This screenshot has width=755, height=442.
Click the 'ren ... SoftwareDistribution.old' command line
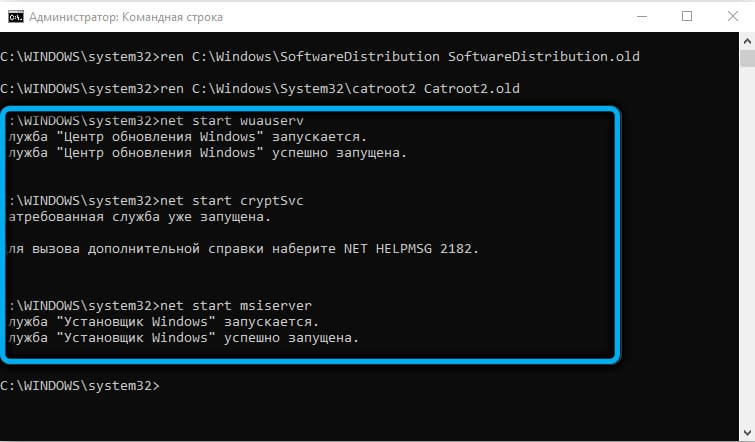click(320, 57)
